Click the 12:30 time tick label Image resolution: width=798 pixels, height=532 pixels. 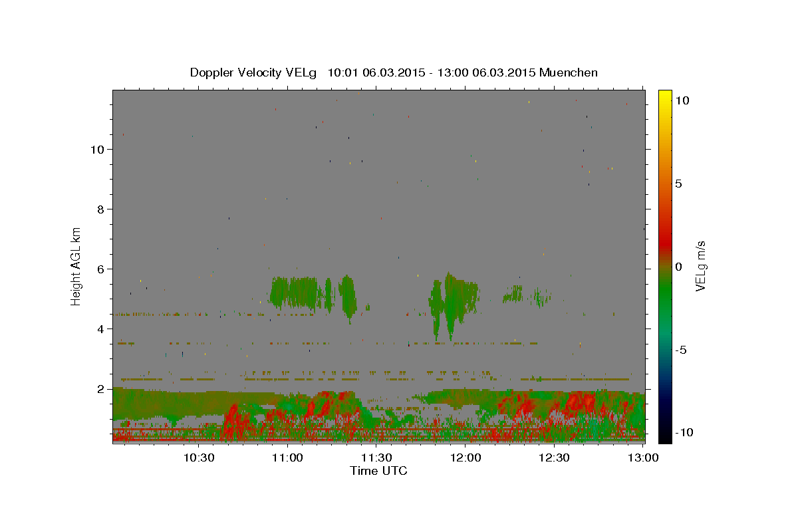[x=554, y=458]
